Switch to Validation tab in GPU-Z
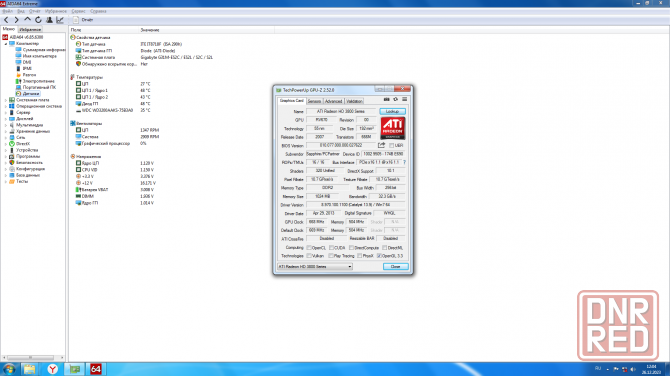The image size is (670, 376). [354, 101]
